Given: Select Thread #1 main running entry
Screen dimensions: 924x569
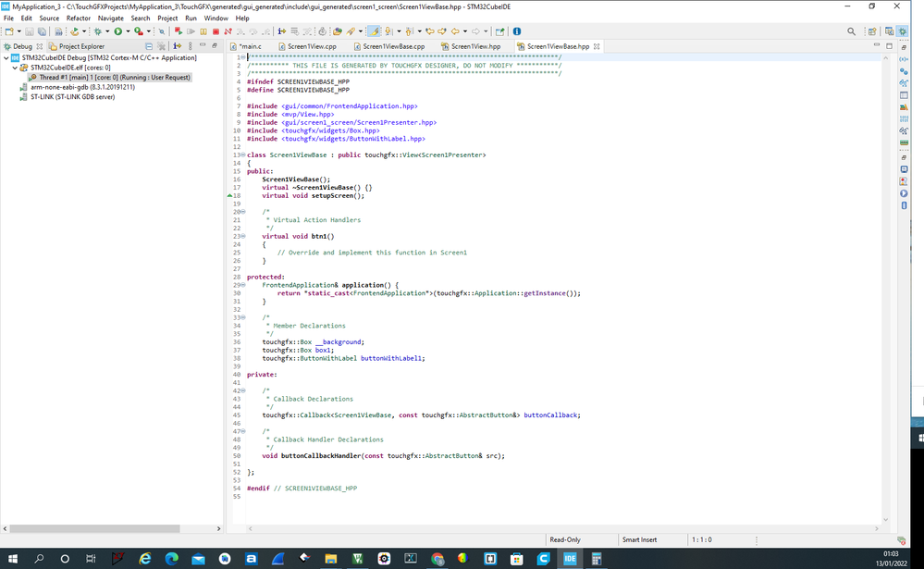Looking at the screenshot, I should (109, 77).
